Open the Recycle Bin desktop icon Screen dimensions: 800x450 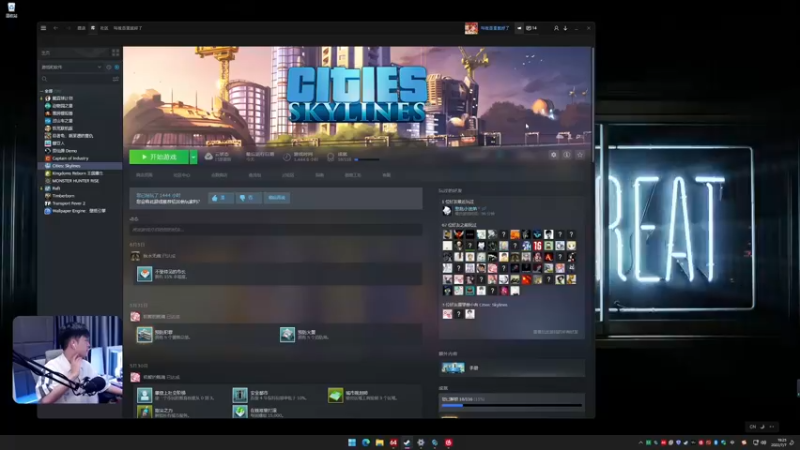(x=11, y=10)
